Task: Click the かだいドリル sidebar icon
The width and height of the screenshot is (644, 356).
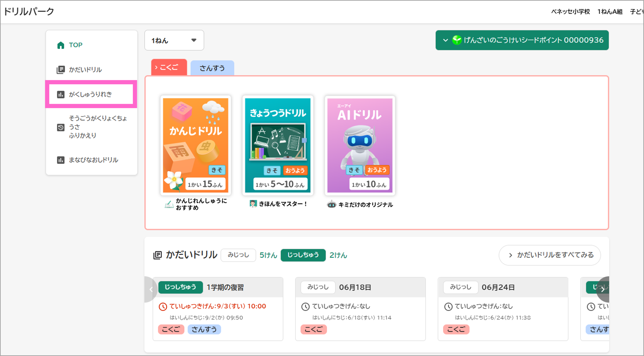Action: pos(61,70)
